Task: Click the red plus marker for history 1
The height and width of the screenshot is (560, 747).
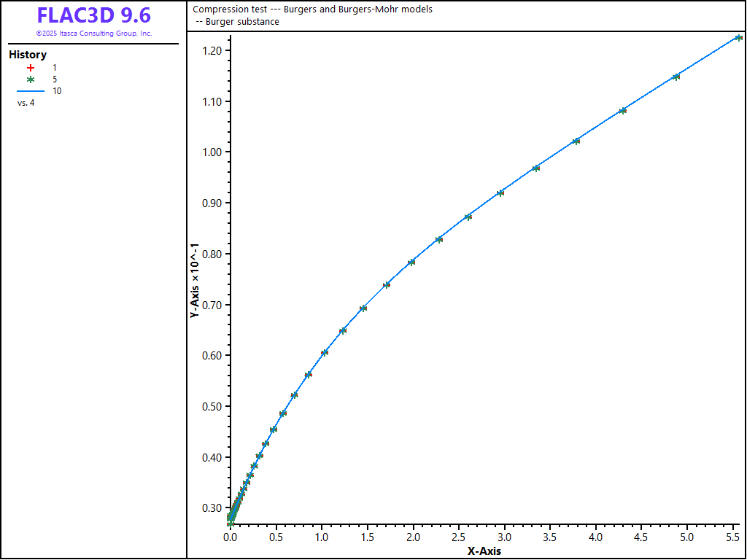Action: pos(31,67)
